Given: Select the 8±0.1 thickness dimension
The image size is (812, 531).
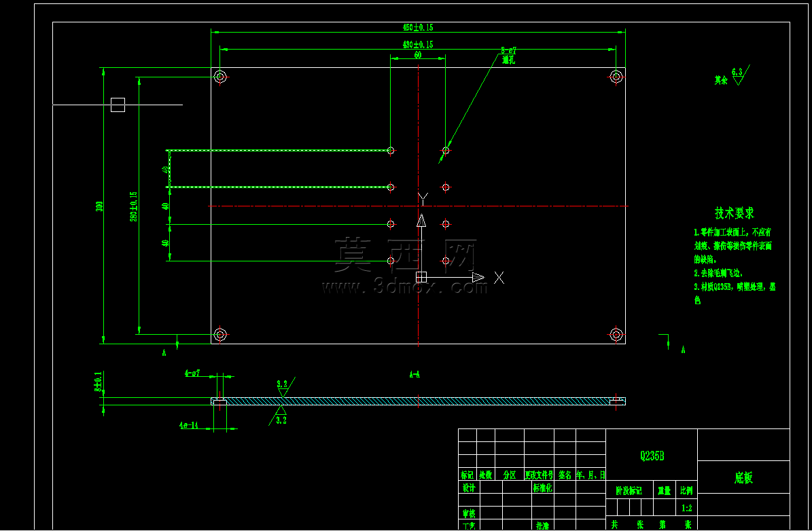Looking at the screenshot, I should point(99,381).
